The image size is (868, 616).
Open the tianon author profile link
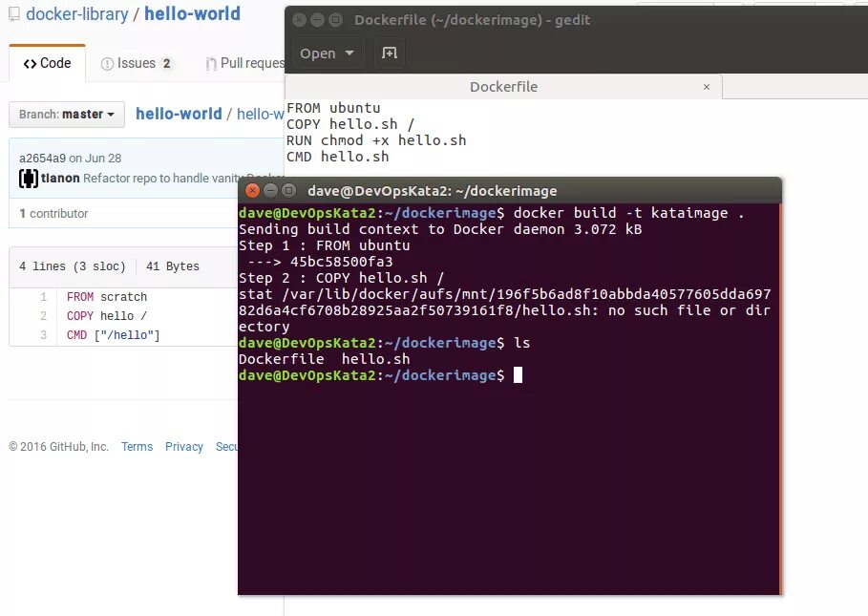click(x=60, y=179)
